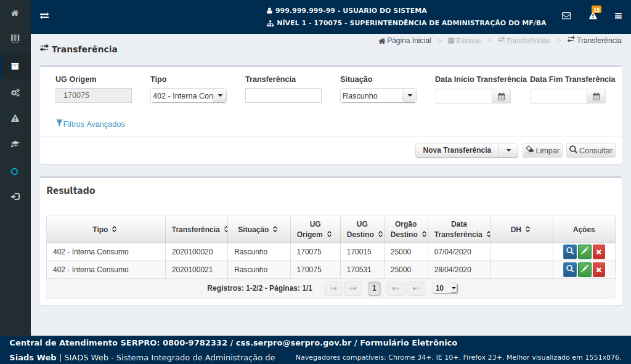631x364 pixels.
Task: Click the final Transferência breadcrumb
Action: click(x=595, y=41)
